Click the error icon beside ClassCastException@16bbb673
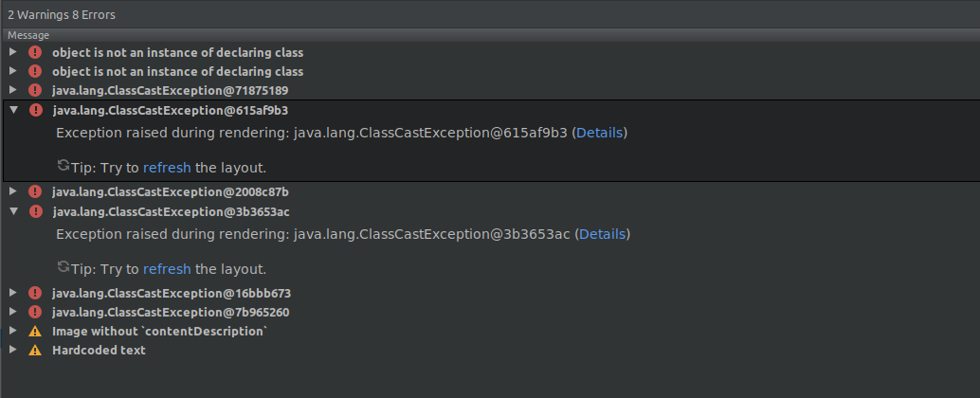This screenshot has width=980, height=398. point(35,293)
